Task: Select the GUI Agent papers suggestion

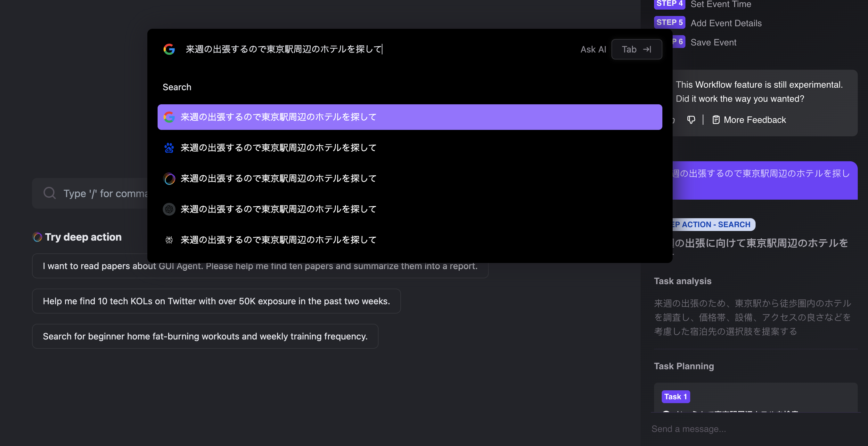Action: tap(260, 266)
